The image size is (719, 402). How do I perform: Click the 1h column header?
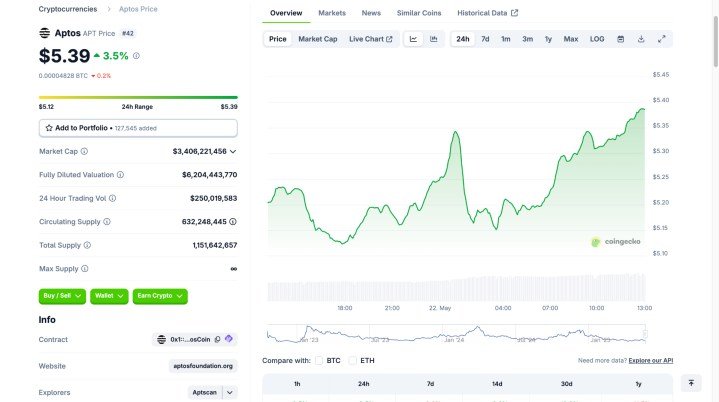pos(297,384)
